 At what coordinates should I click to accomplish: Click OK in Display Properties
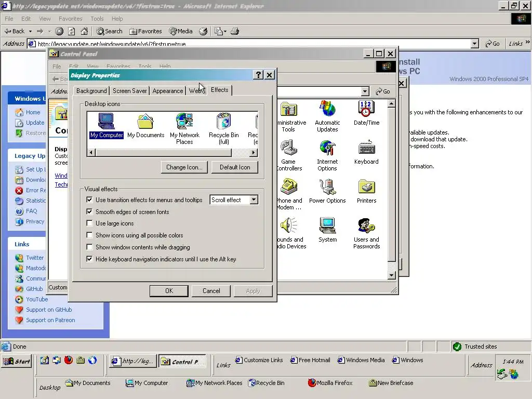(x=169, y=291)
